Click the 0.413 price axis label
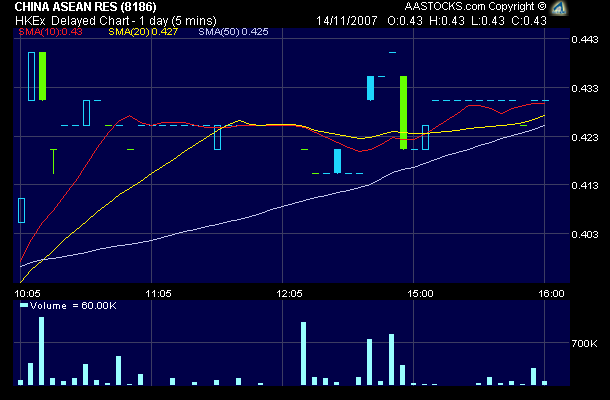This screenshot has width=610, height=400. tap(585, 186)
